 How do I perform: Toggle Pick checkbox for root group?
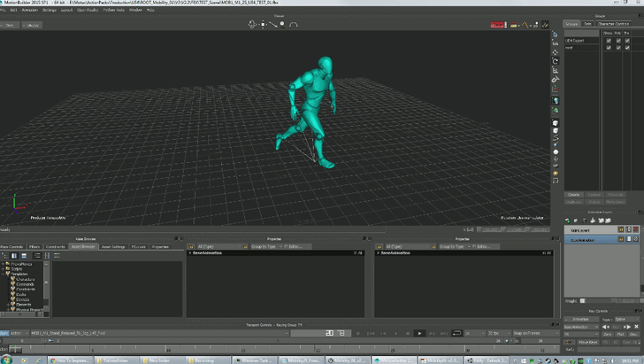click(x=620, y=48)
